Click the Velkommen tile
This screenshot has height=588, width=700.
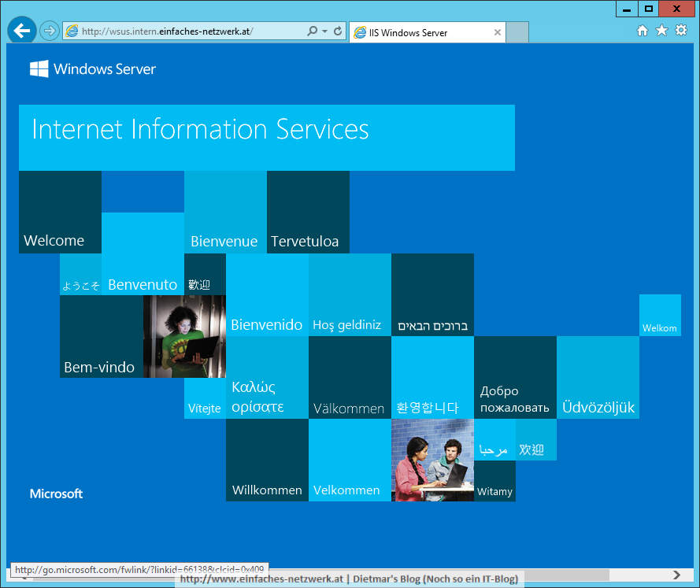(350, 460)
